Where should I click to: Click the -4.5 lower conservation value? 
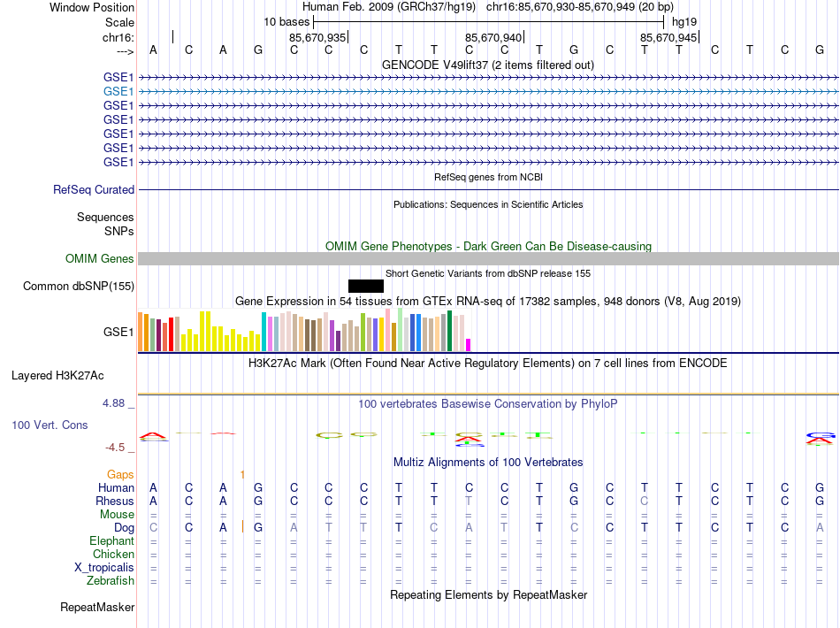pos(115,447)
